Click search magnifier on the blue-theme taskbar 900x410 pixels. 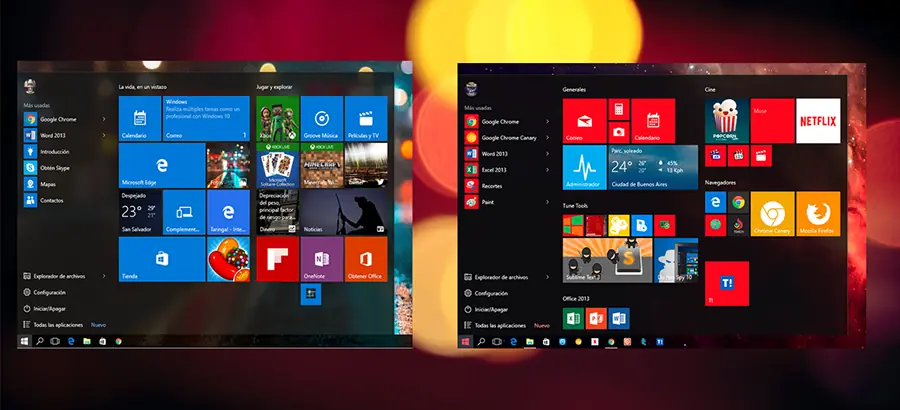[40, 341]
